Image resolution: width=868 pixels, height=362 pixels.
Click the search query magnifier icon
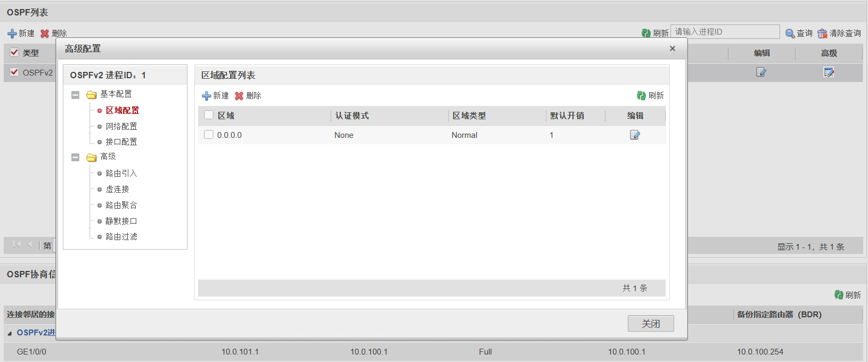(x=790, y=34)
